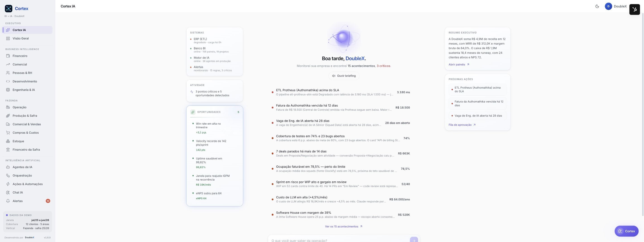Open the Engenharia & IA chip icon
This screenshot has width=644, height=242.
8,90
